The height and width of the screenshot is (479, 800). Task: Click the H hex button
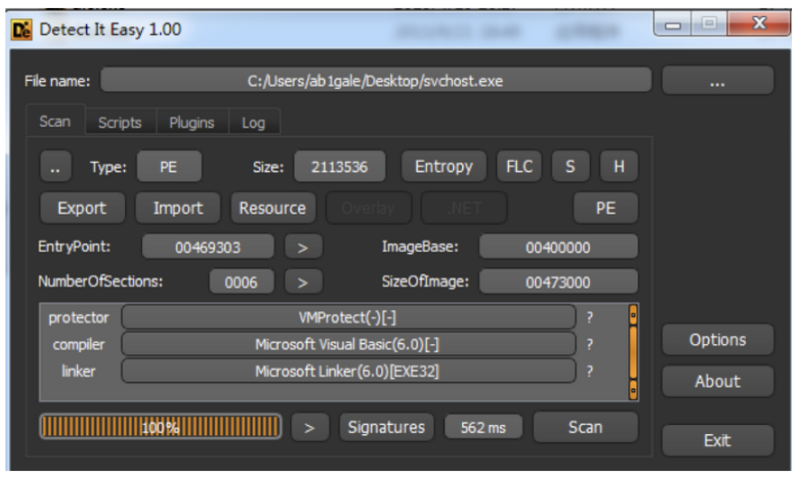[619, 166]
